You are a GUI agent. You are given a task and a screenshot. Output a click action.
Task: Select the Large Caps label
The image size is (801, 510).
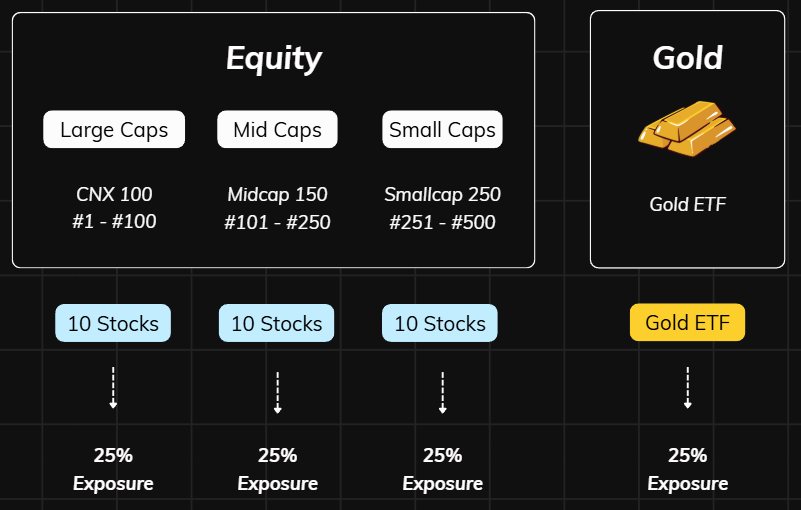114,129
